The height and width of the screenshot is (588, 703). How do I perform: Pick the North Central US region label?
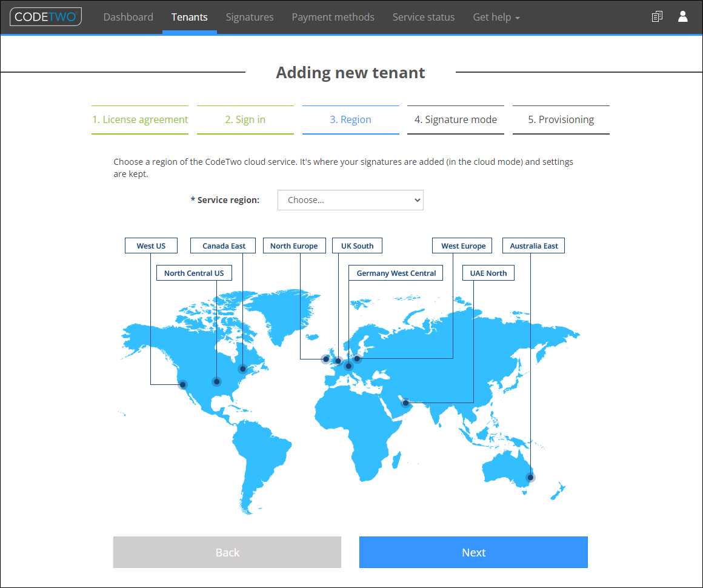194,273
